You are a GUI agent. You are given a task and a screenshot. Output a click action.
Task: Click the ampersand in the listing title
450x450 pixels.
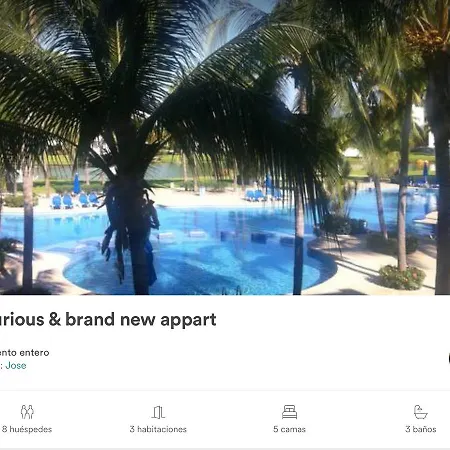[x=55, y=319]
